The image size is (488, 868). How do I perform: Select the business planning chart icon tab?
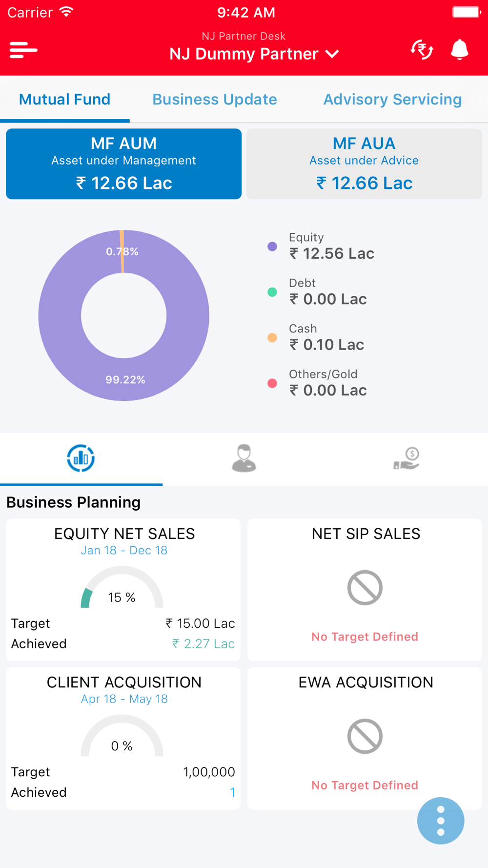click(81, 458)
